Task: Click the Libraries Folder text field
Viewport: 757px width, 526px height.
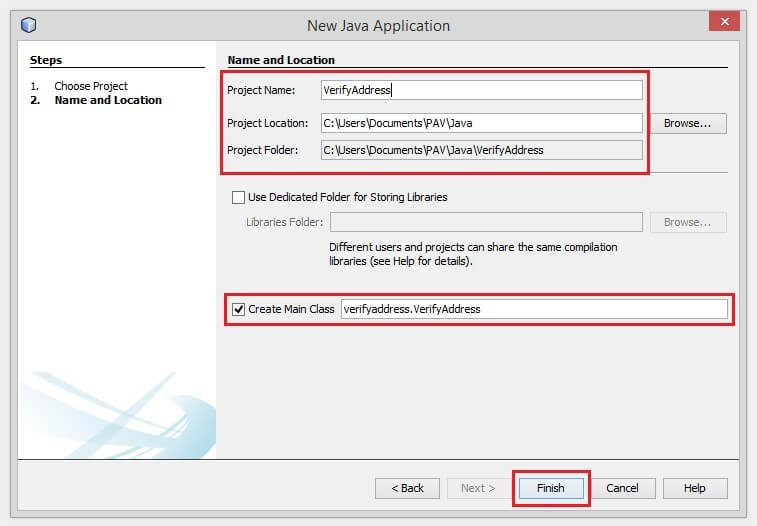Action: tap(486, 222)
